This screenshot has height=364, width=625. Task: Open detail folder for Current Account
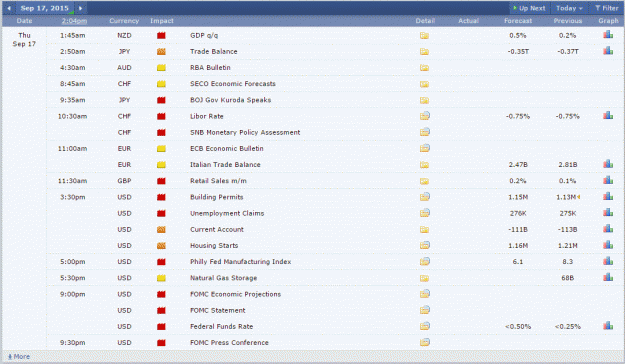coord(424,230)
